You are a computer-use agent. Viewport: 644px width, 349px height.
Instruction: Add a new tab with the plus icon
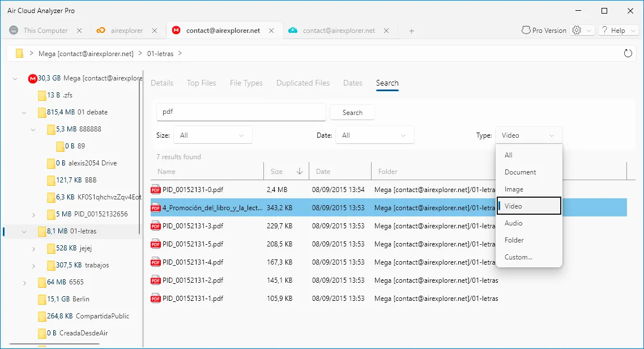(412, 31)
